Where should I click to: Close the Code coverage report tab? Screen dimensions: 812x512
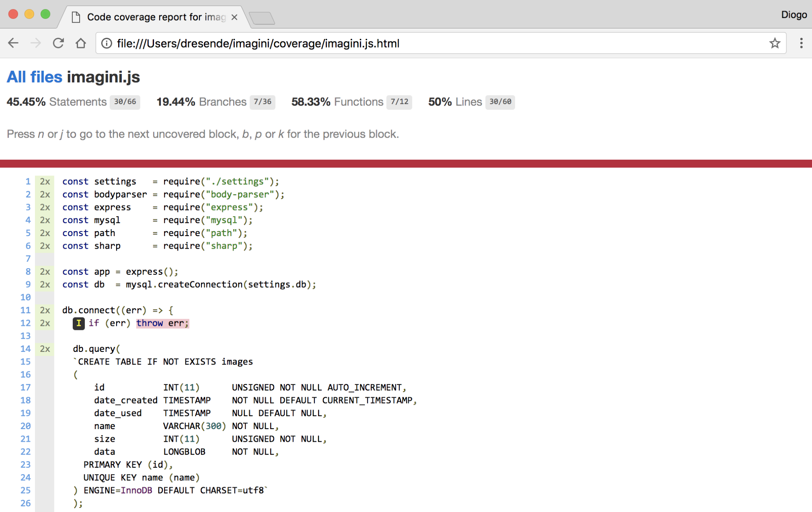(234, 17)
